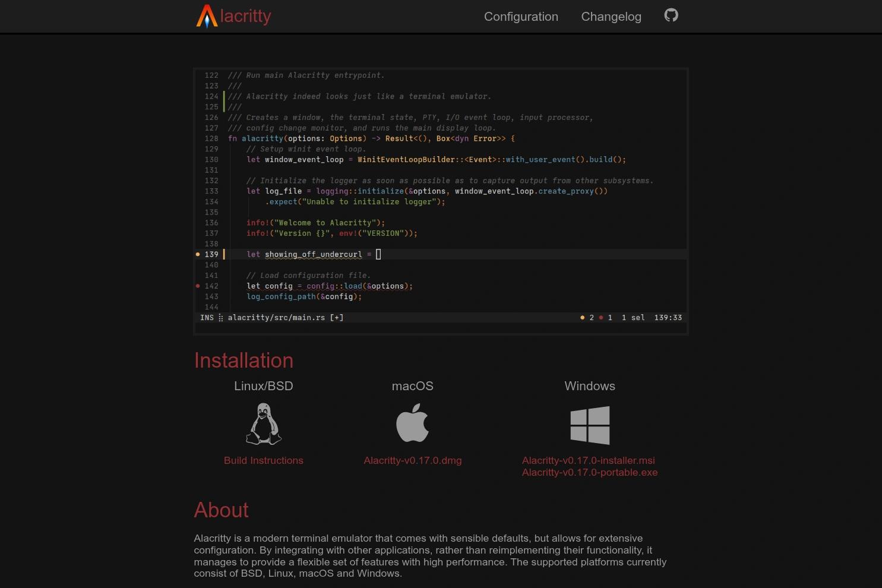The width and height of the screenshot is (882, 588).
Task: Click the "Installation" heading
Action: point(244,361)
